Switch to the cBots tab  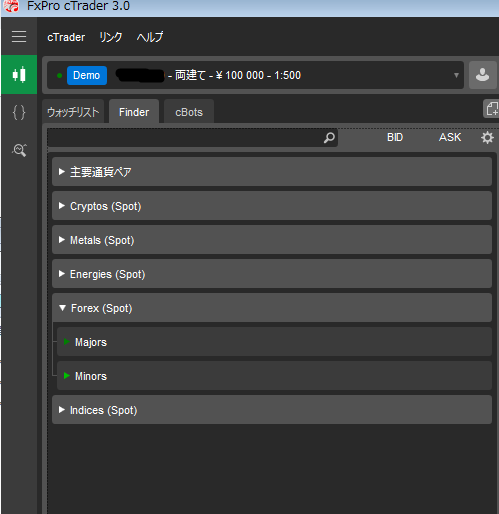pyautogui.click(x=189, y=112)
